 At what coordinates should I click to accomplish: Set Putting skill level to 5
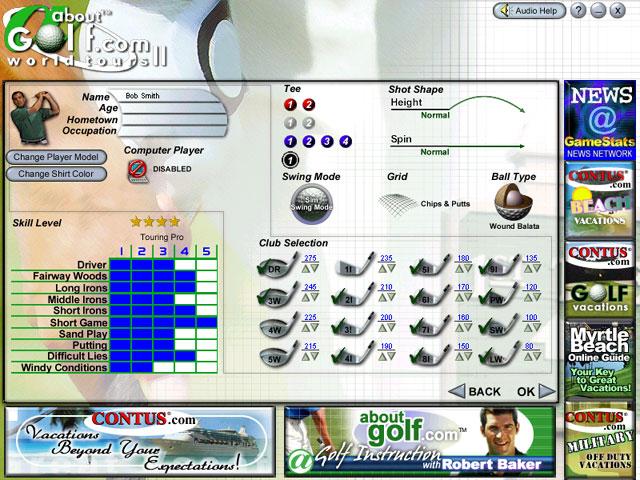pos(206,345)
